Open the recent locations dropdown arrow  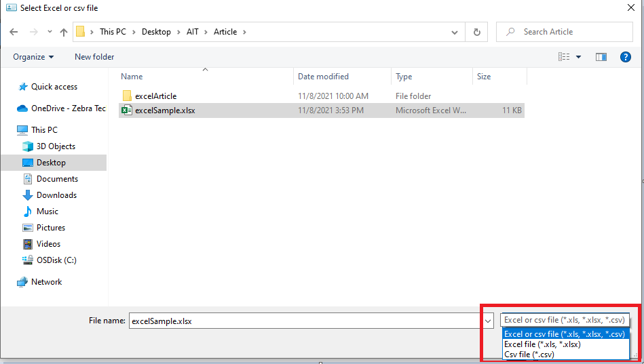pos(50,32)
